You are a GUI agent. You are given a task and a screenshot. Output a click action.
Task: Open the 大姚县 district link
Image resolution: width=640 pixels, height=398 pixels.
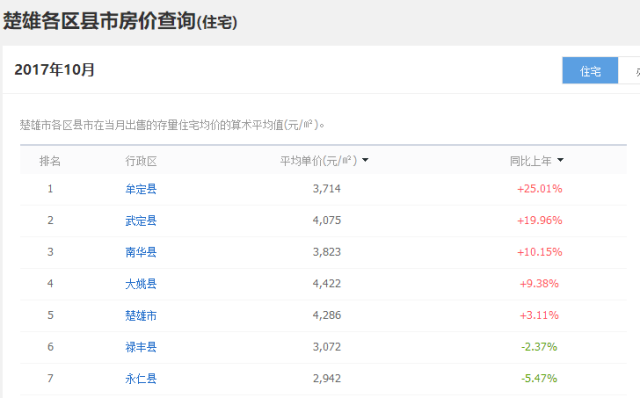click(x=141, y=284)
